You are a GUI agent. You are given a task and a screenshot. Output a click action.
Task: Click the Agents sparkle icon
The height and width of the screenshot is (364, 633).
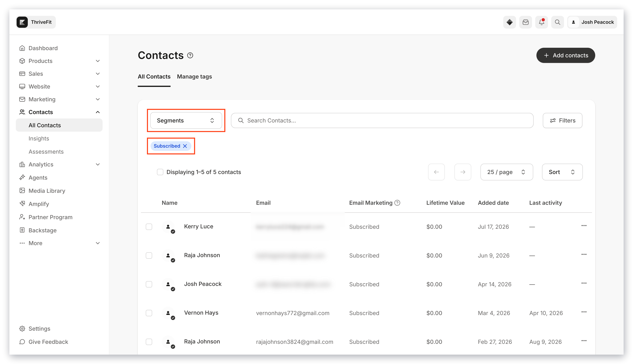click(22, 177)
